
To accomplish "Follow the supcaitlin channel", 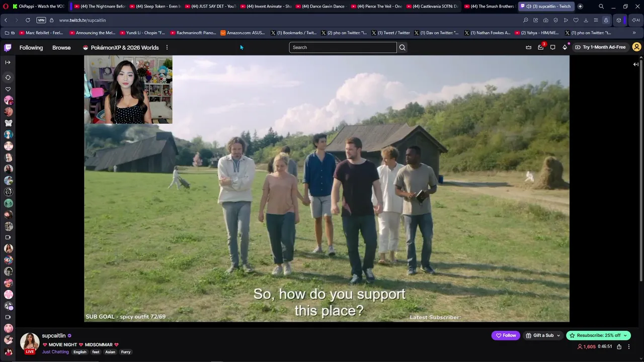I will [505, 335].
